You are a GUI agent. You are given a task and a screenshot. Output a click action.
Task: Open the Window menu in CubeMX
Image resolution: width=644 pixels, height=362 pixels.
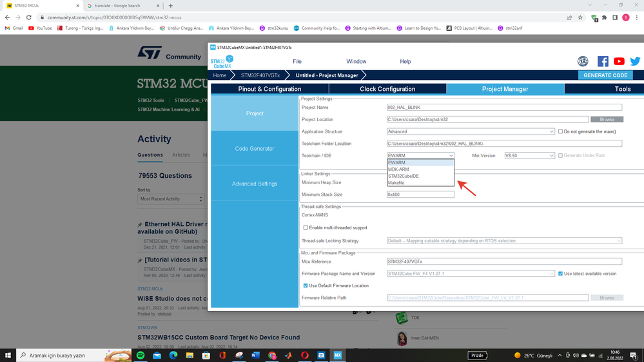coord(356,62)
